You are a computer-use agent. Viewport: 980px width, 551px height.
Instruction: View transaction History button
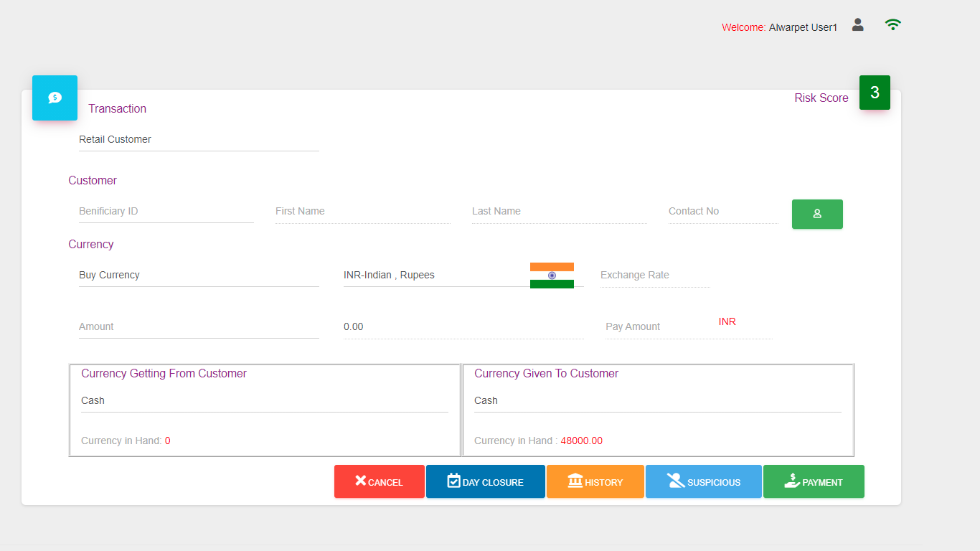coord(595,481)
